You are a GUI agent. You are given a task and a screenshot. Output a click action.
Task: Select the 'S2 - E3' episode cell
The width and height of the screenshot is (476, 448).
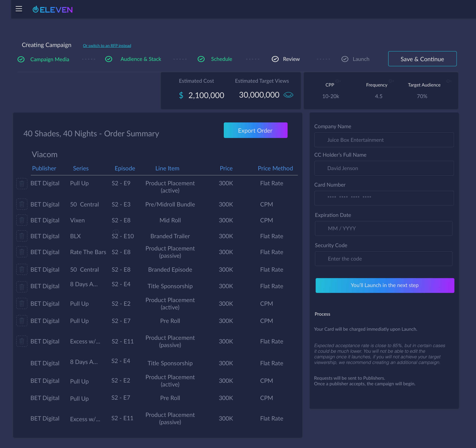pos(121,204)
